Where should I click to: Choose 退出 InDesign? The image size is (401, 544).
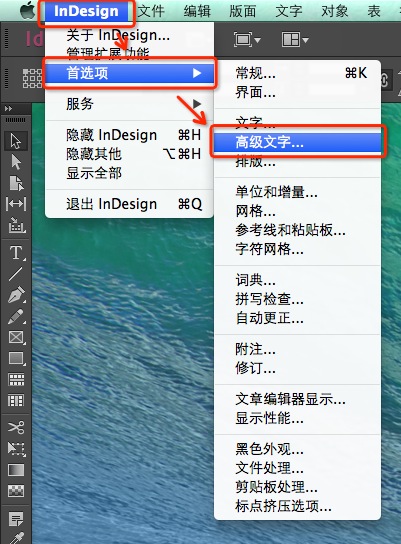pos(129,204)
